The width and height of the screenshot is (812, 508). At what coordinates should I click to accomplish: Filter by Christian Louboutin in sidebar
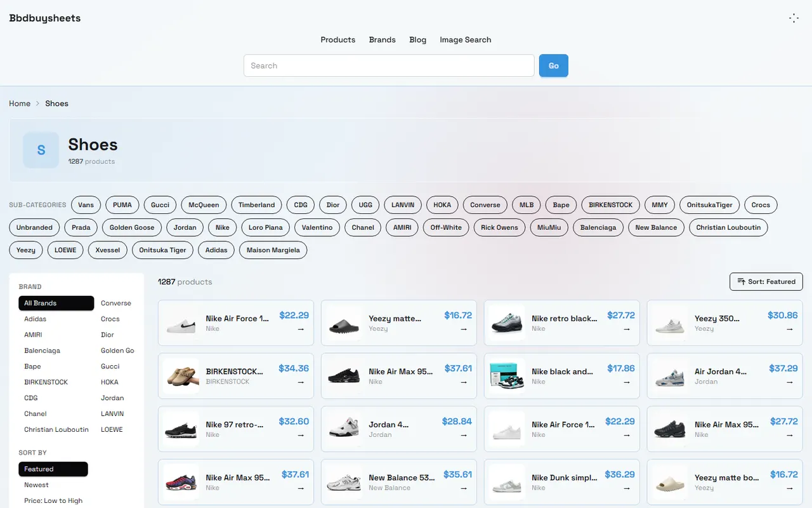(56, 430)
